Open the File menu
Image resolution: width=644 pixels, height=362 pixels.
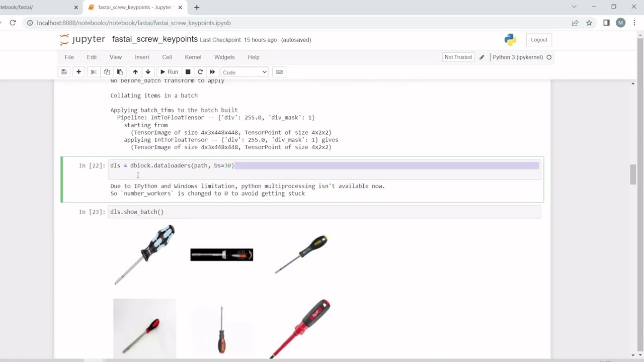[69, 57]
